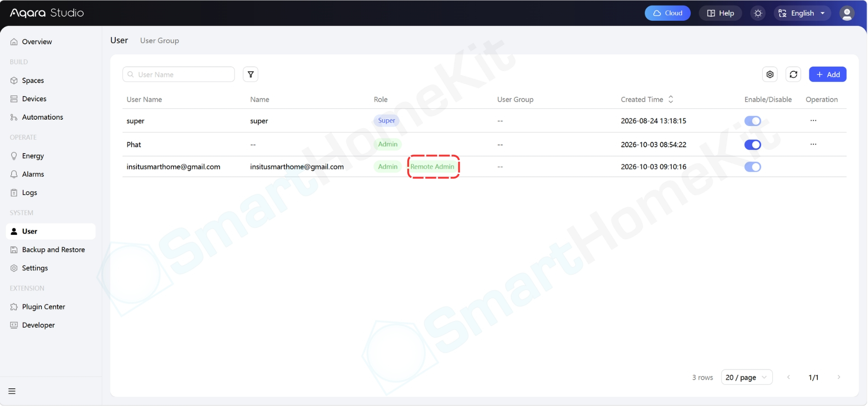
Task: Open Help in the top bar
Action: [x=720, y=13]
